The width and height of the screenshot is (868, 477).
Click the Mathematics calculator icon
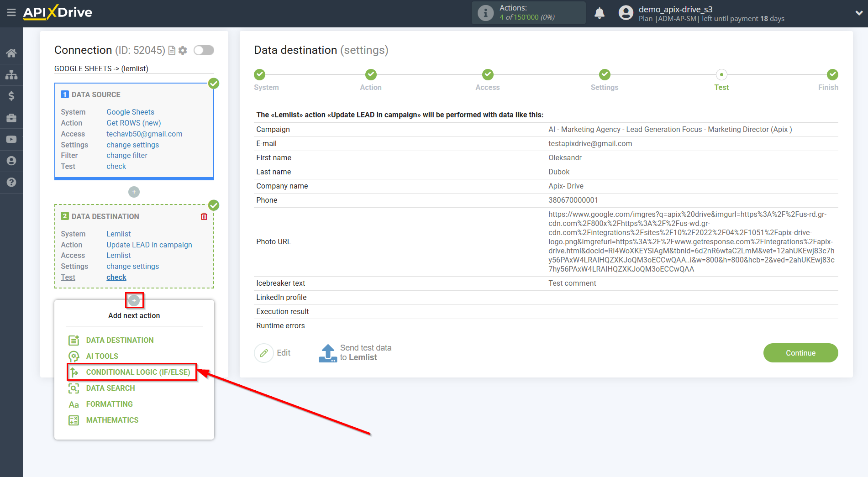74,420
